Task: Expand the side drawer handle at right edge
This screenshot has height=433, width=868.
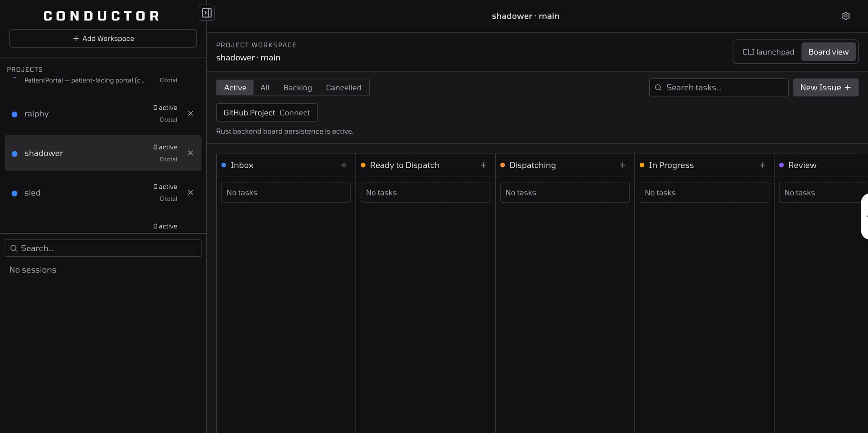Action: [x=865, y=216]
